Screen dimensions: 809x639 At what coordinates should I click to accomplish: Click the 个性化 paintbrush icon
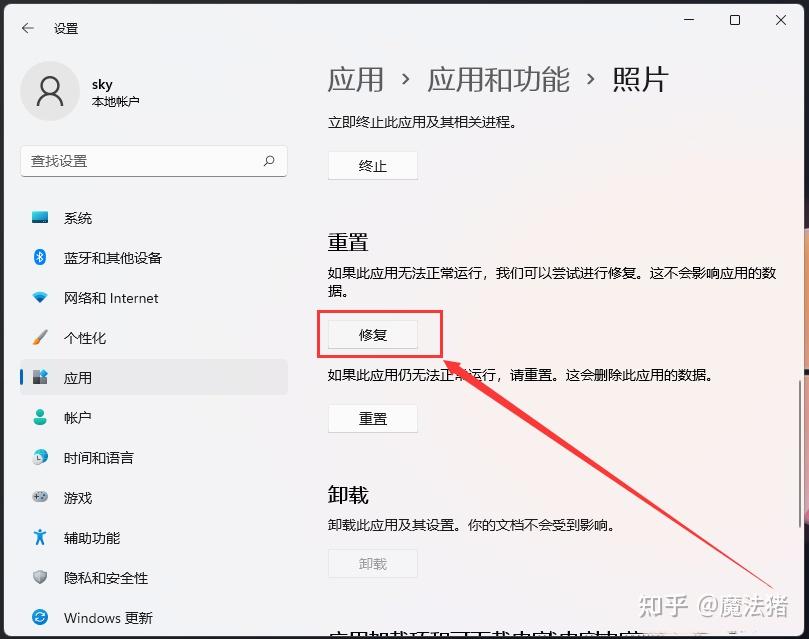coord(40,337)
